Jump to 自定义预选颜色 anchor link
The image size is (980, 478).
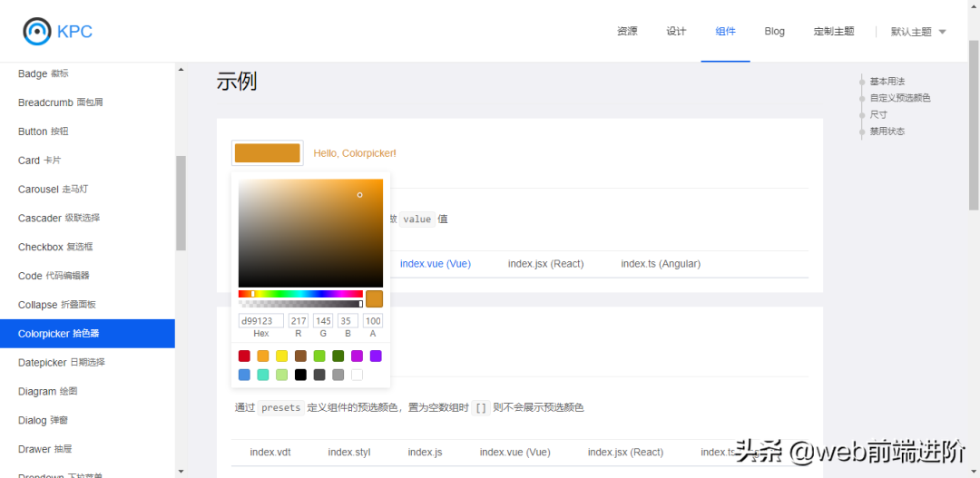pyautogui.click(x=899, y=98)
